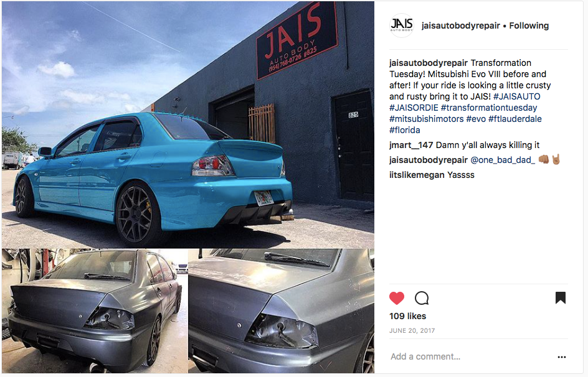Image resolution: width=588 pixels, height=377 pixels.
Task: Visit commenter iitslikemegan's profile
Action: pyautogui.click(x=417, y=175)
